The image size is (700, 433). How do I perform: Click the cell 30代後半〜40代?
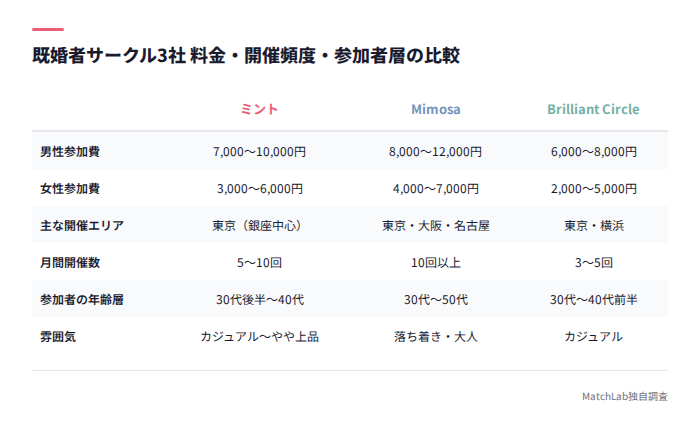point(260,300)
